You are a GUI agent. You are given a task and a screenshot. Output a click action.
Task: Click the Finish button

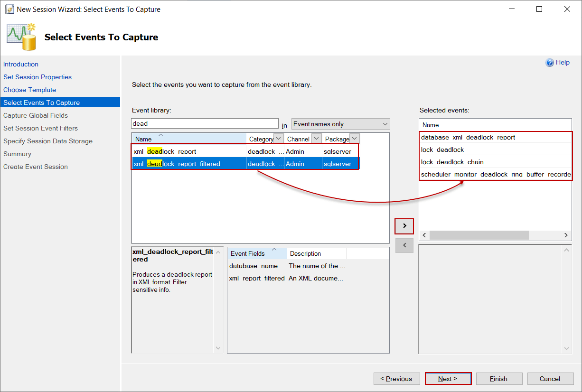tap(499, 378)
